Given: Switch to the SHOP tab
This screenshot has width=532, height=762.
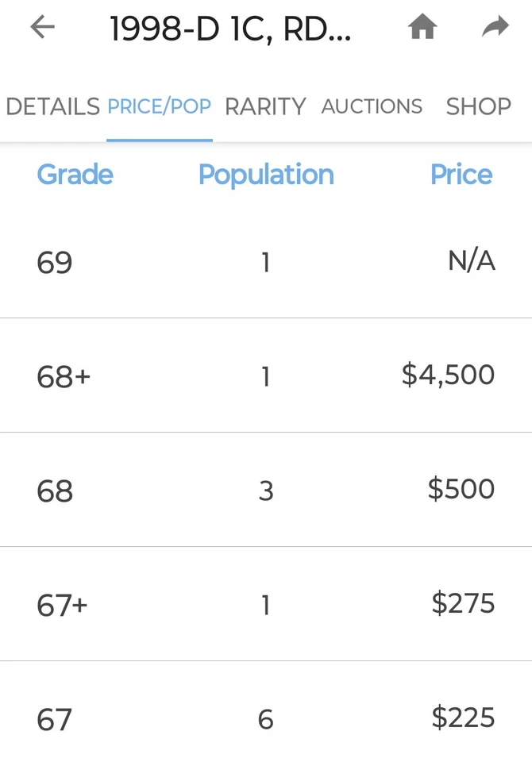Looking at the screenshot, I should coord(478,106).
